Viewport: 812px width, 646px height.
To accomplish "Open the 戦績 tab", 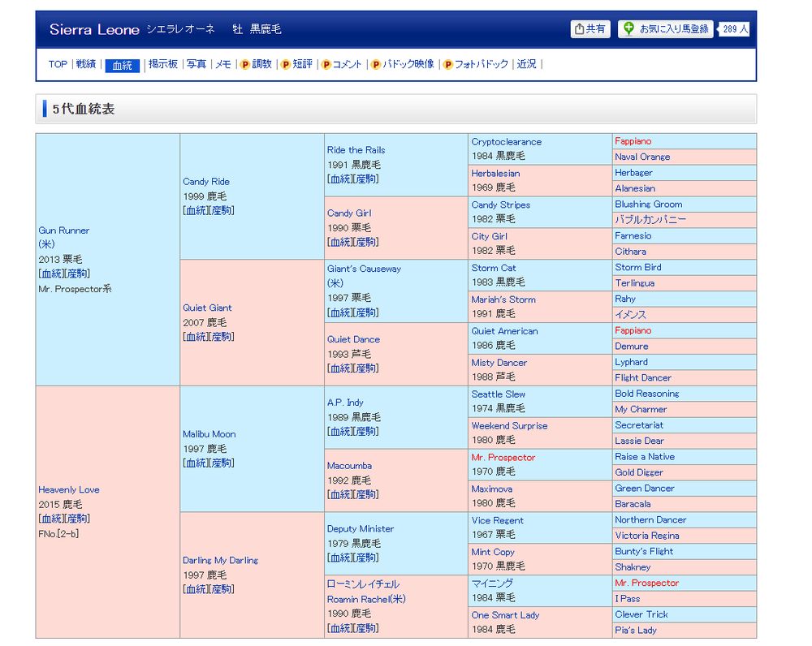I will (x=86, y=64).
